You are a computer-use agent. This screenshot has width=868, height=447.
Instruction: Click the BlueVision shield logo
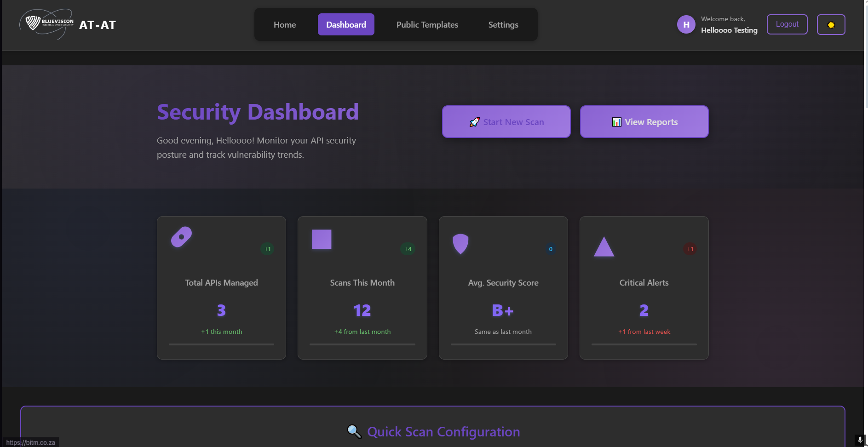46,24
